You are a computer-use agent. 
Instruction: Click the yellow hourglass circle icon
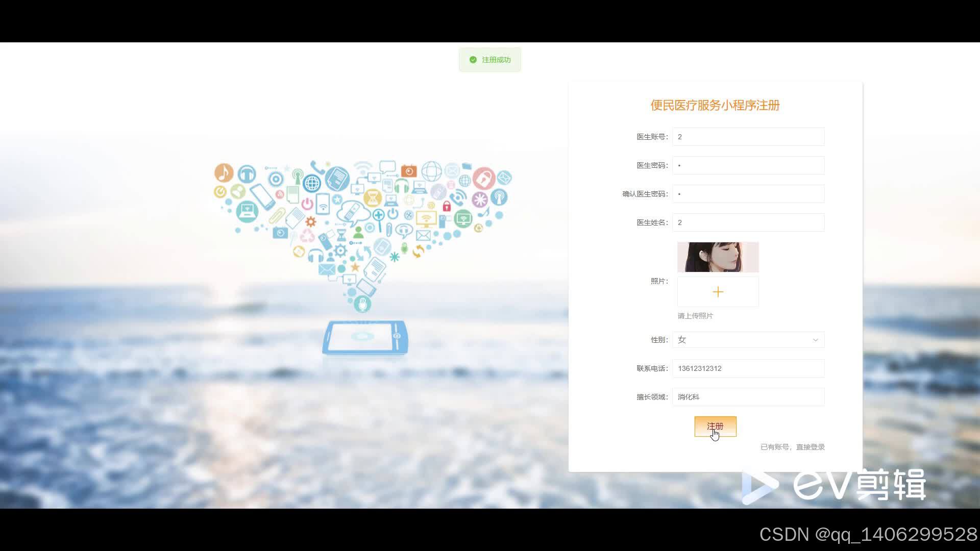click(373, 197)
